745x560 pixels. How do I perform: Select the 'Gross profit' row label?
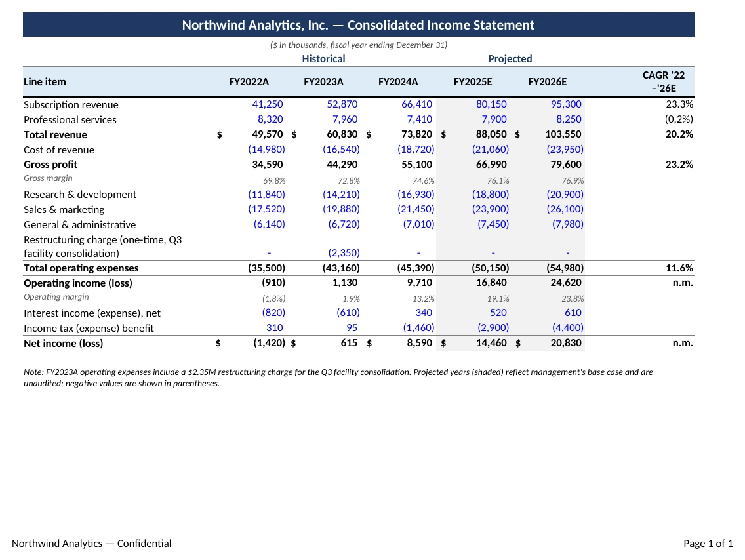(x=50, y=165)
